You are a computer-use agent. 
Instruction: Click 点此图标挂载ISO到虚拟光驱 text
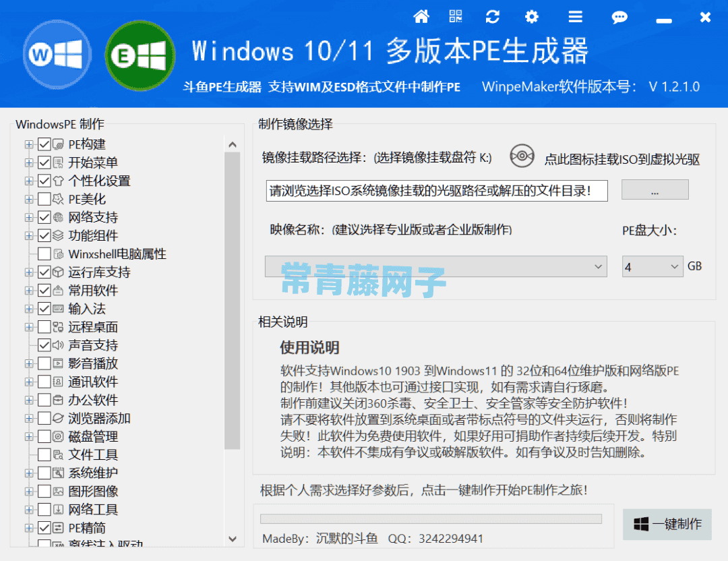pos(622,159)
